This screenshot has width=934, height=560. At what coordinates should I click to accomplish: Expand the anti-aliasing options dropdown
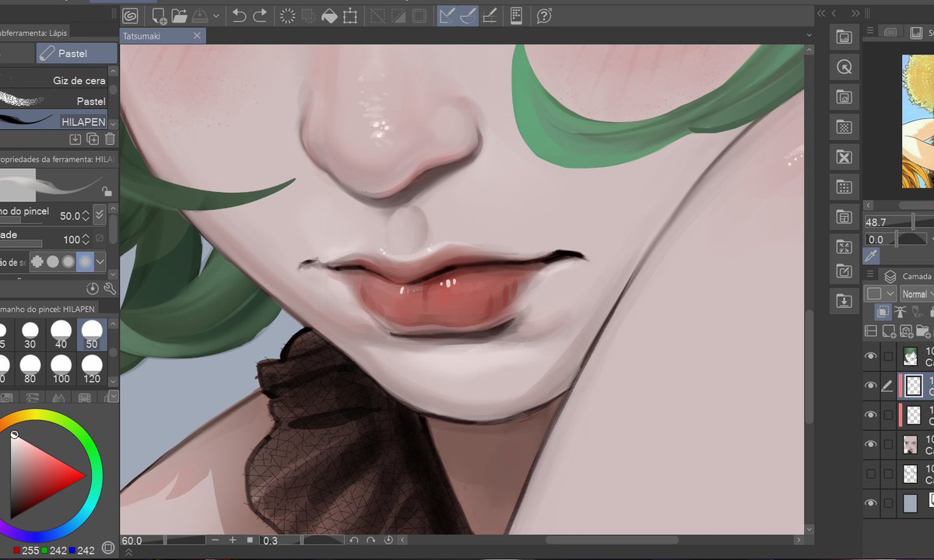100,261
